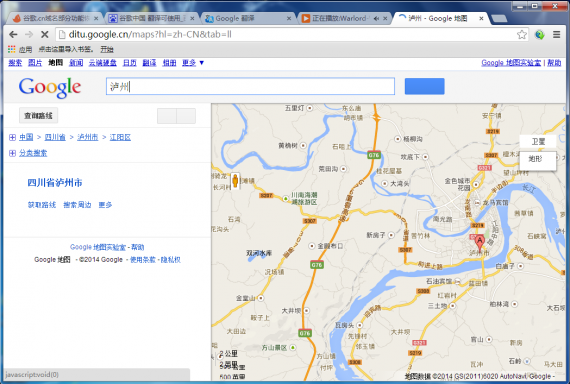Click the 泸州 search input box

(250, 86)
